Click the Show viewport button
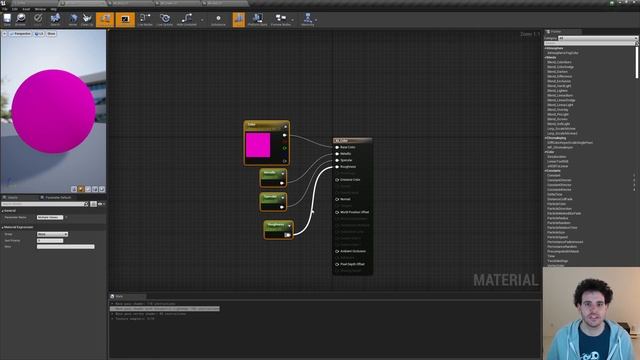This screenshot has width=640, height=360. (x=51, y=33)
